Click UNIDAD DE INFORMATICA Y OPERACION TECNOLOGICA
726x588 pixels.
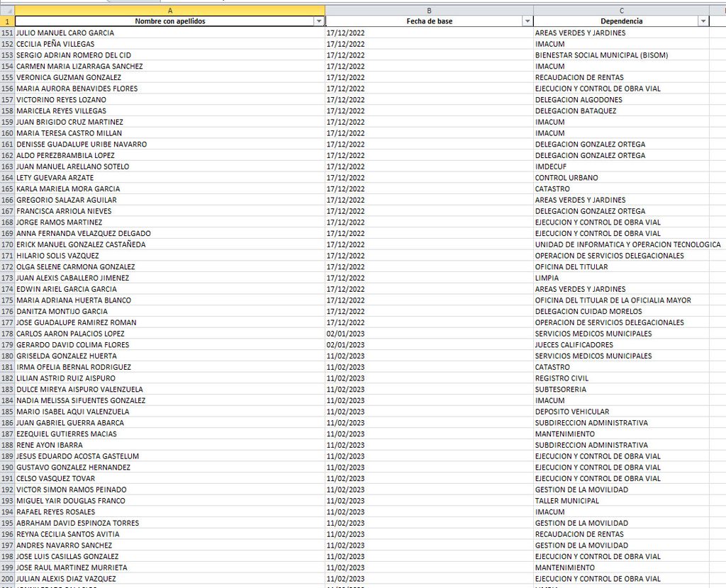628,244
